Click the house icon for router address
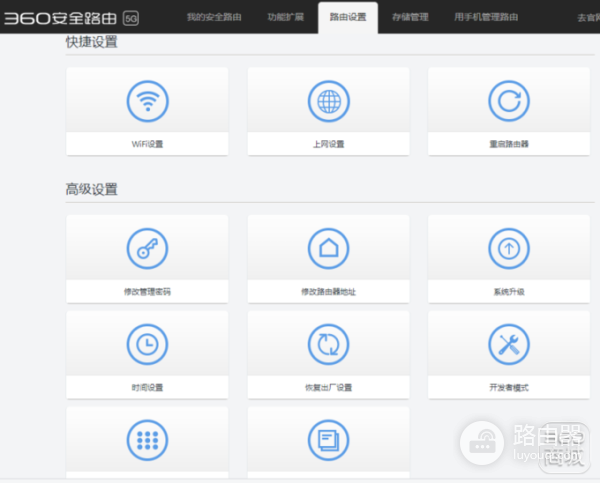 329,249
